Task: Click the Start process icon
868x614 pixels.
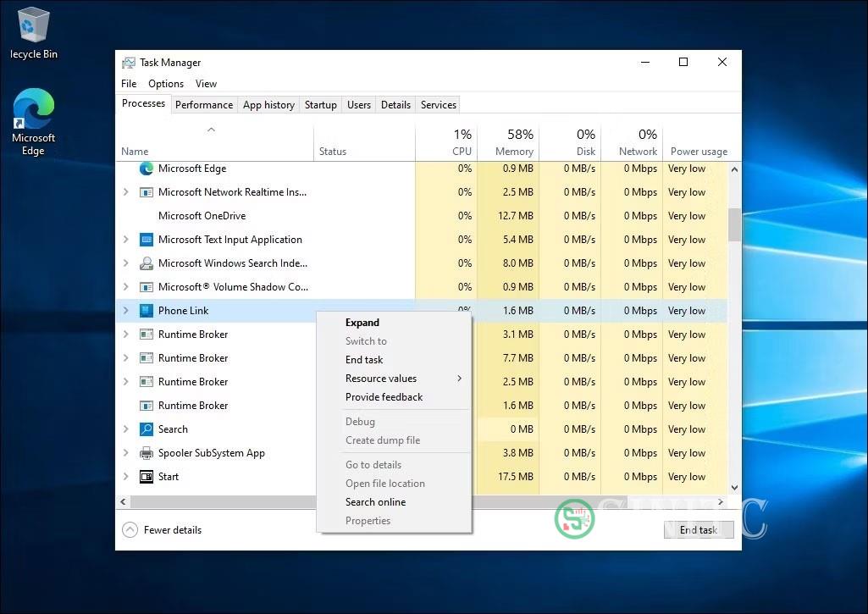Action: coord(147,477)
